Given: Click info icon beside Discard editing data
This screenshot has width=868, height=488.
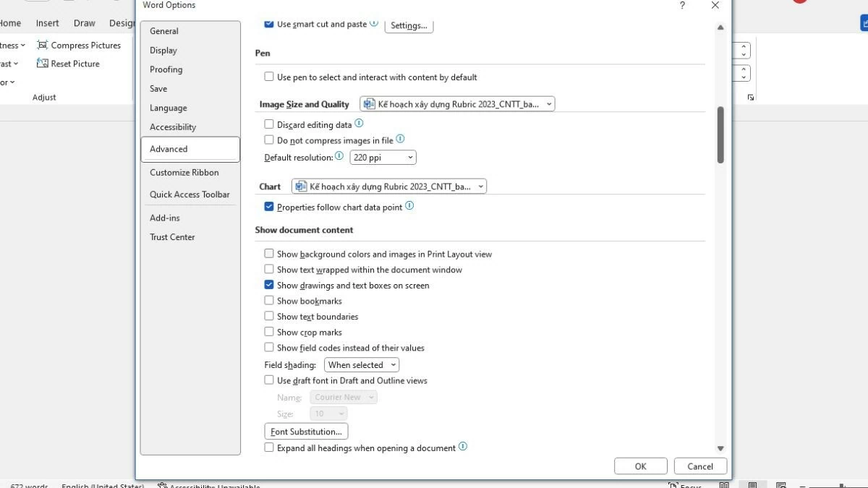Looking at the screenshot, I should click(x=359, y=124).
